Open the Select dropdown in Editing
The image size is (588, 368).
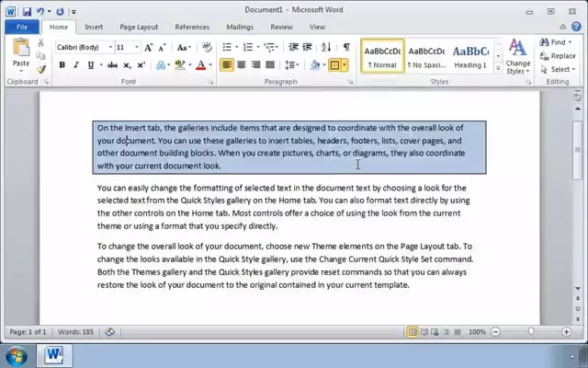tap(558, 70)
